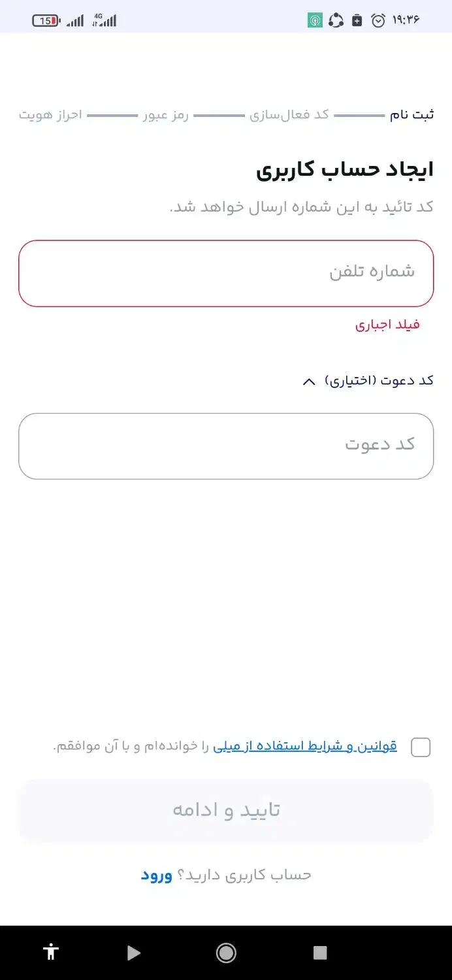Viewport: 452px width, 980px height.
Task: Check the terms and conditions agreement checkbox
Action: tap(421, 747)
